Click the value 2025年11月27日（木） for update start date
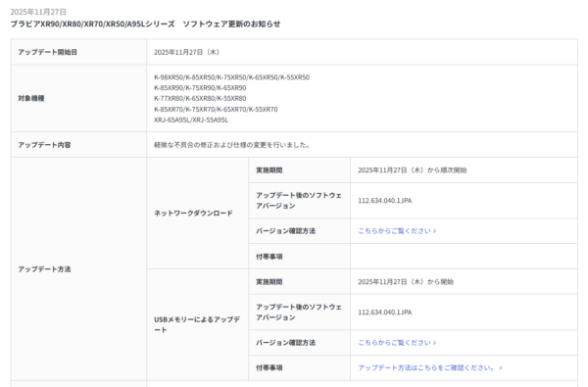588x387 pixels. pos(186,52)
